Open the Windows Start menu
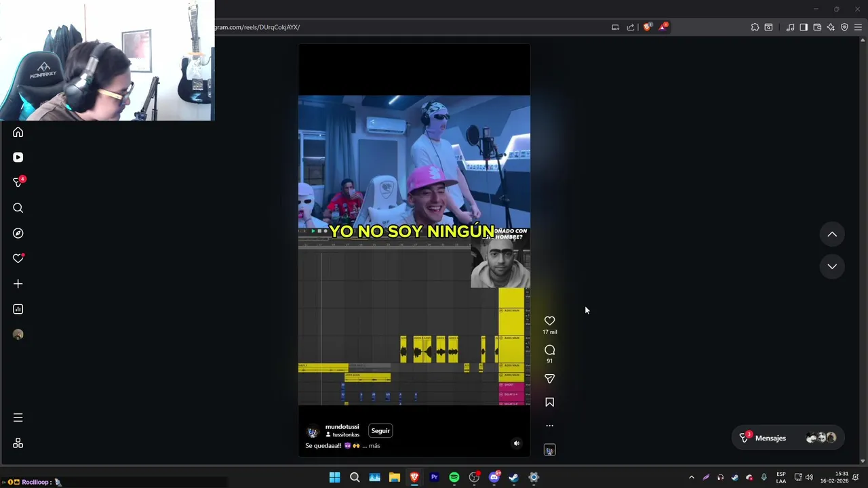The image size is (868, 488). coord(334,477)
